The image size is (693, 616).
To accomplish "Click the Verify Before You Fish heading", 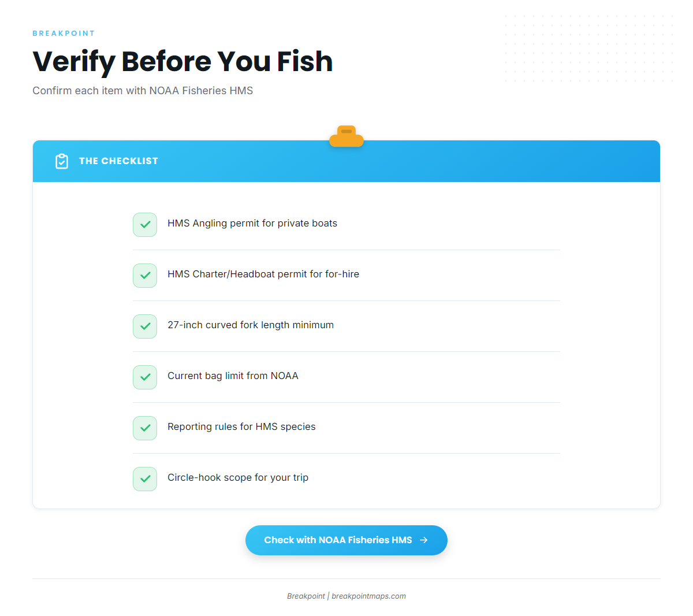I will click(x=182, y=61).
